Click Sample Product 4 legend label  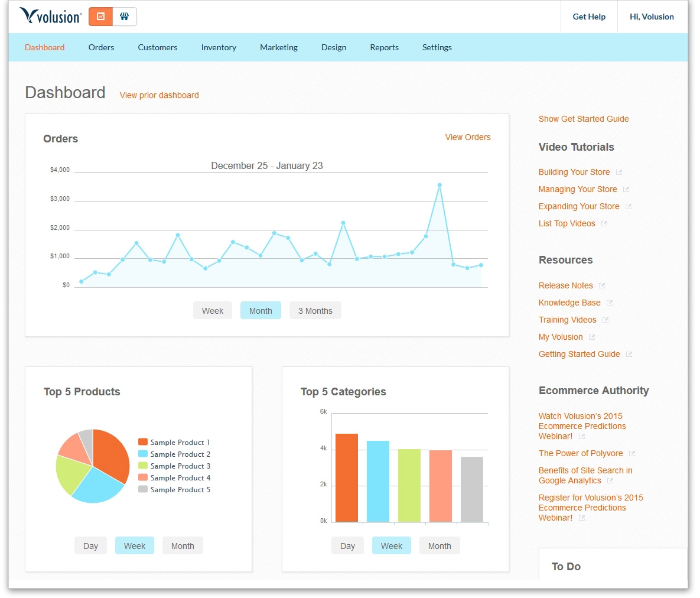pos(180,478)
